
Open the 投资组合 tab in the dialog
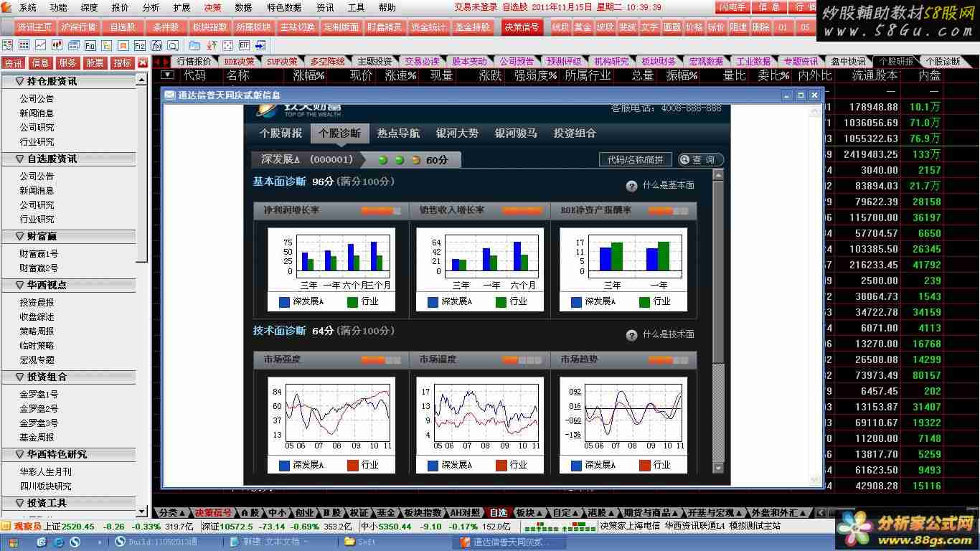coord(575,133)
